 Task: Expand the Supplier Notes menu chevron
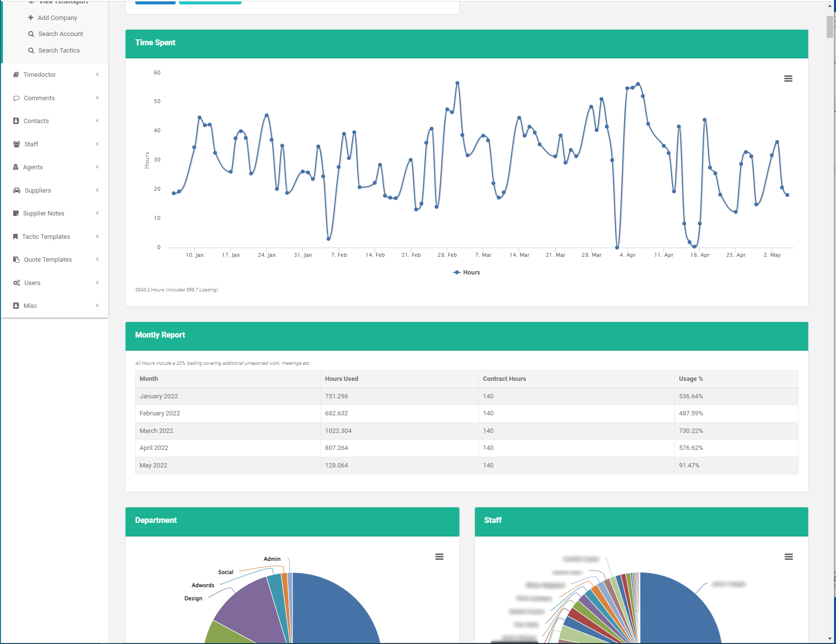[97, 213]
